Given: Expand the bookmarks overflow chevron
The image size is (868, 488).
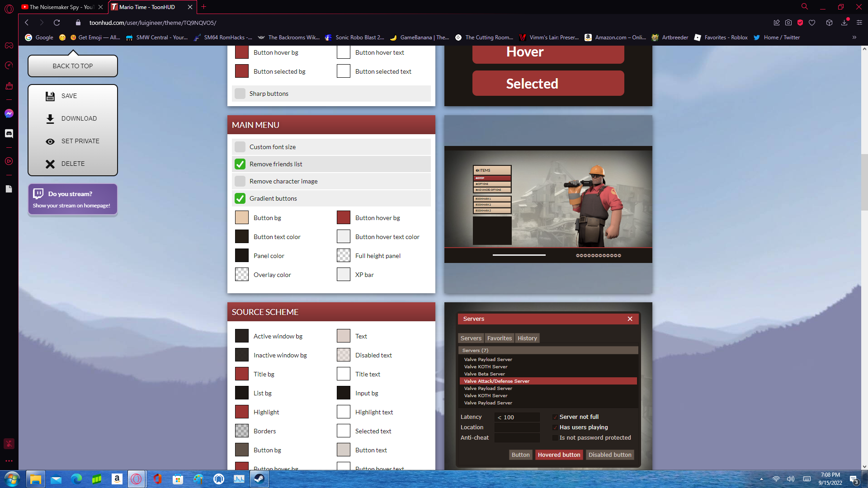Looking at the screenshot, I should click(854, 38).
